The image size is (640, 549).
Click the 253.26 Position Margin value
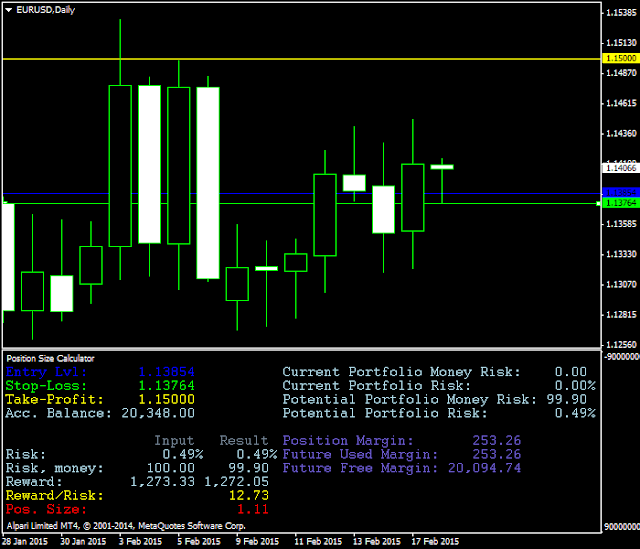[x=496, y=440]
